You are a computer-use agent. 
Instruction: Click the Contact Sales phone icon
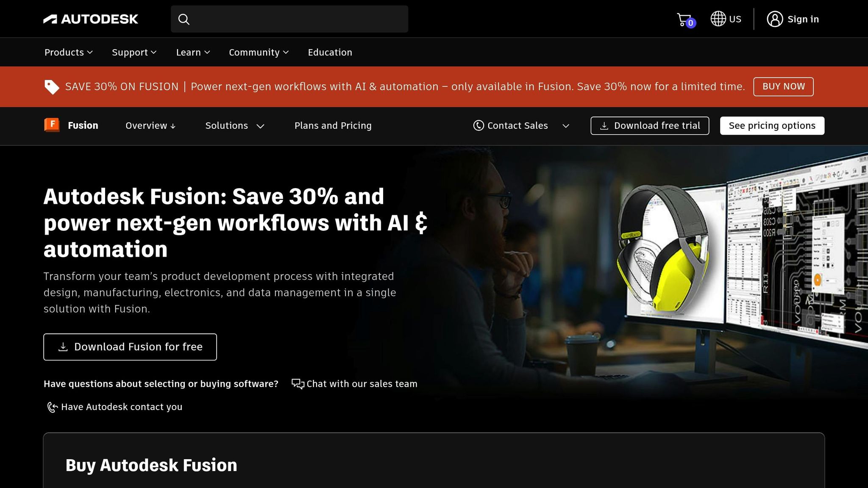click(479, 125)
